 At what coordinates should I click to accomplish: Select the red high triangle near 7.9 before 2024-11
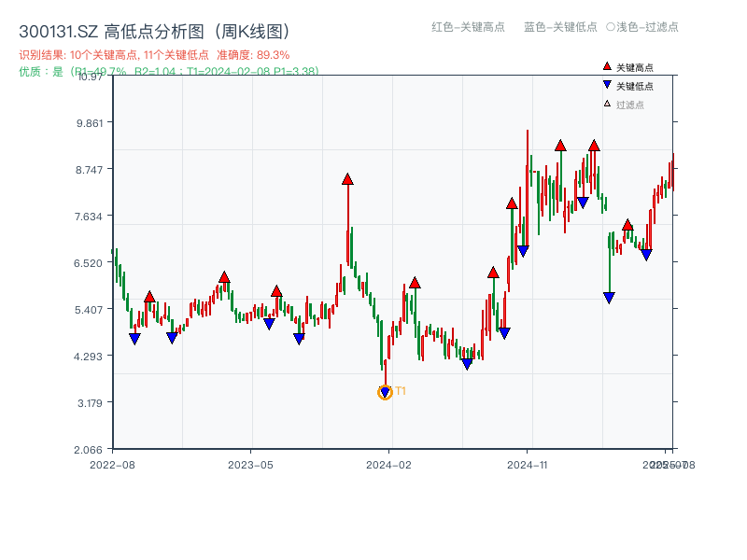click(x=512, y=203)
